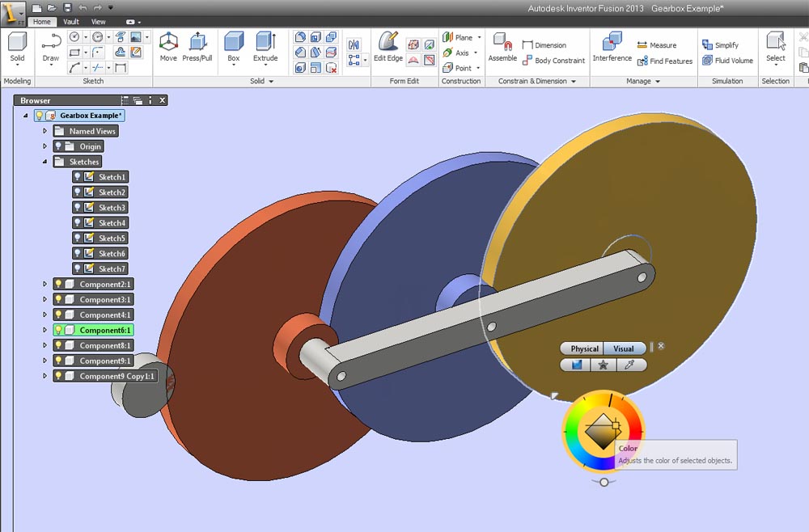The width and height of the screenshot is (809, 532).
Task: Toggle visibility bulb of Sketch7
Action: click(78, 268)
